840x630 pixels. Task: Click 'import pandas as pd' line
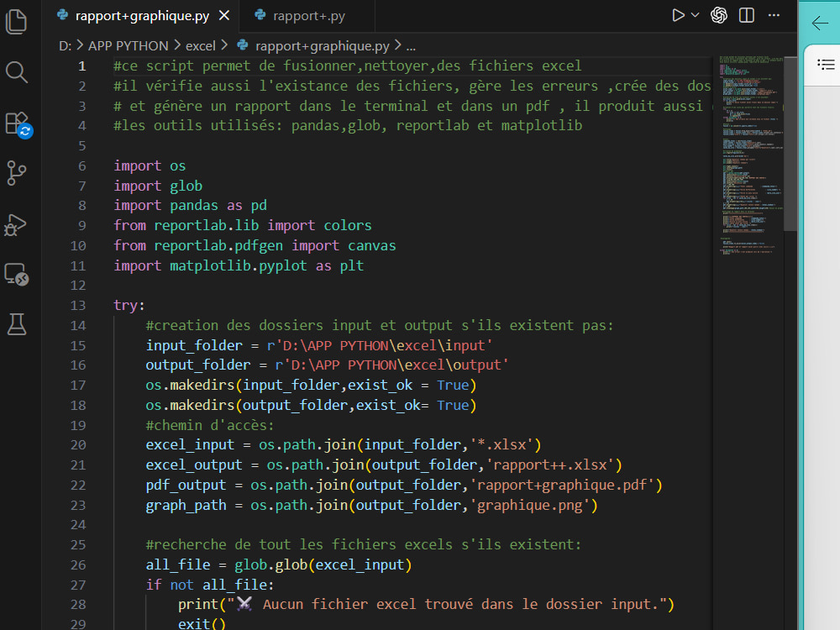tap(190, 206)
